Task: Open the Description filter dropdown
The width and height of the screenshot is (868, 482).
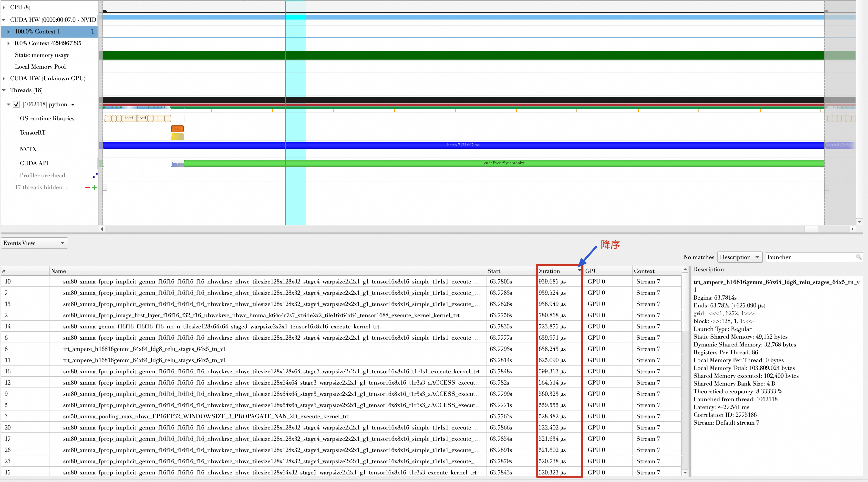Action: click(x=739, y=257)
